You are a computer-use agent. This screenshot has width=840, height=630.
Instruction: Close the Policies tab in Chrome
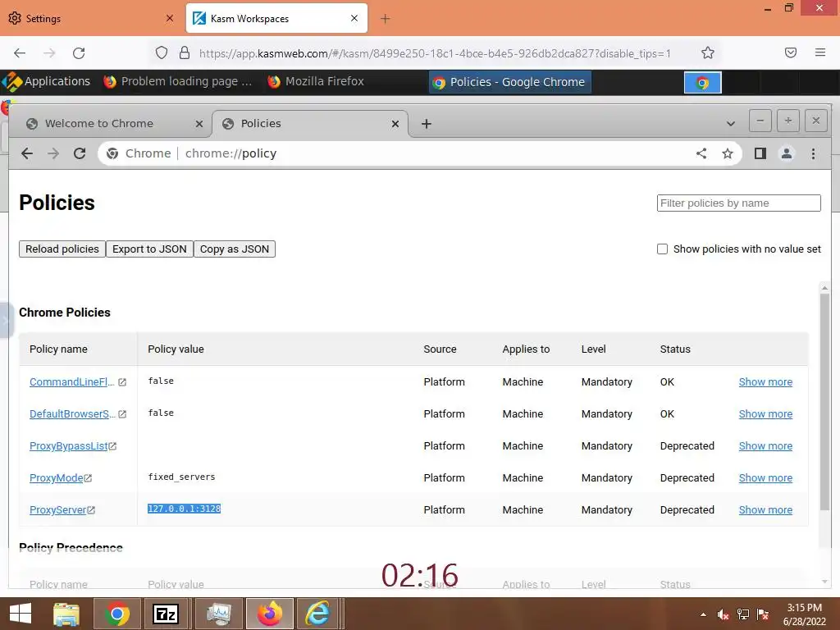click(x=395, y=124)
